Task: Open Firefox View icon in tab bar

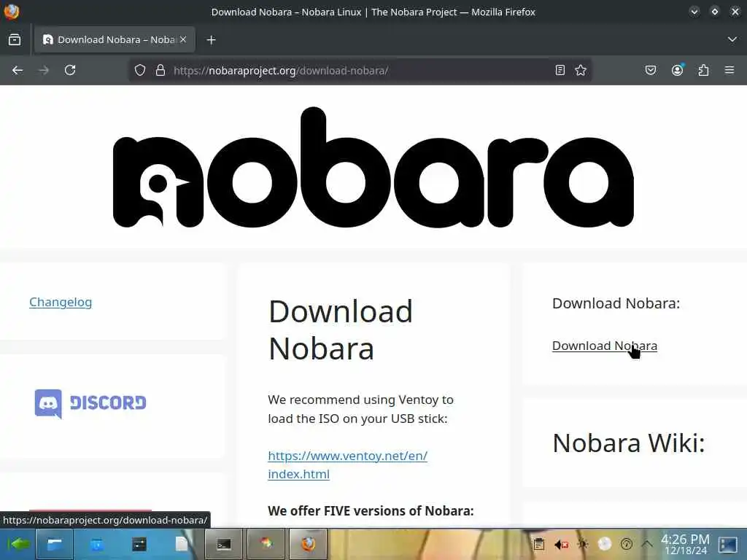Action: point(15,40)
